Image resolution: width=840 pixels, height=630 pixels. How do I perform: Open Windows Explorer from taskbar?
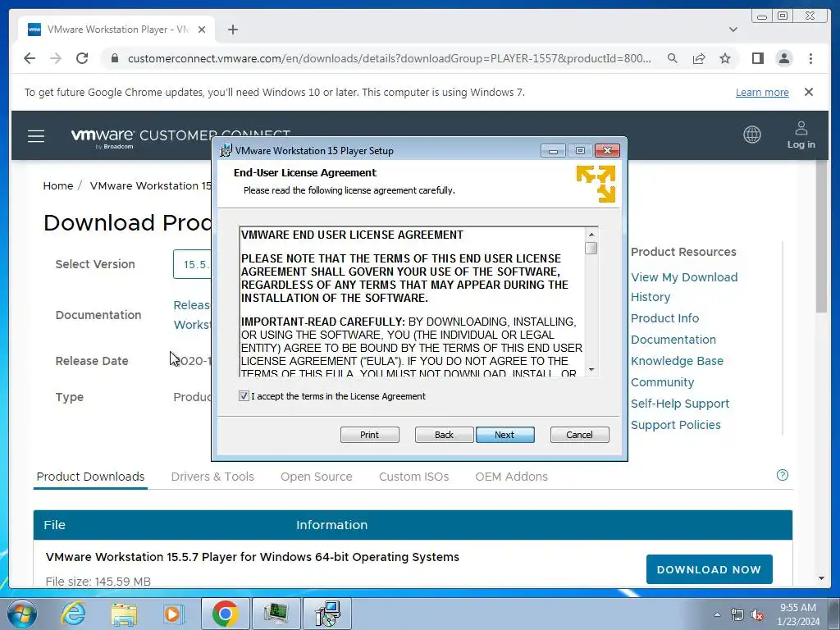(124, 614)
